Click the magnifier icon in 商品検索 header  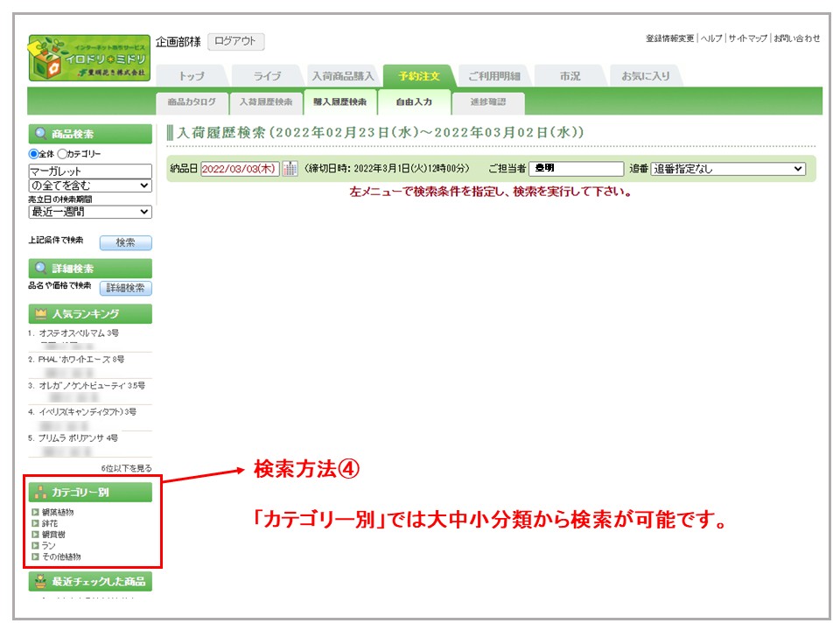point(40,135)
